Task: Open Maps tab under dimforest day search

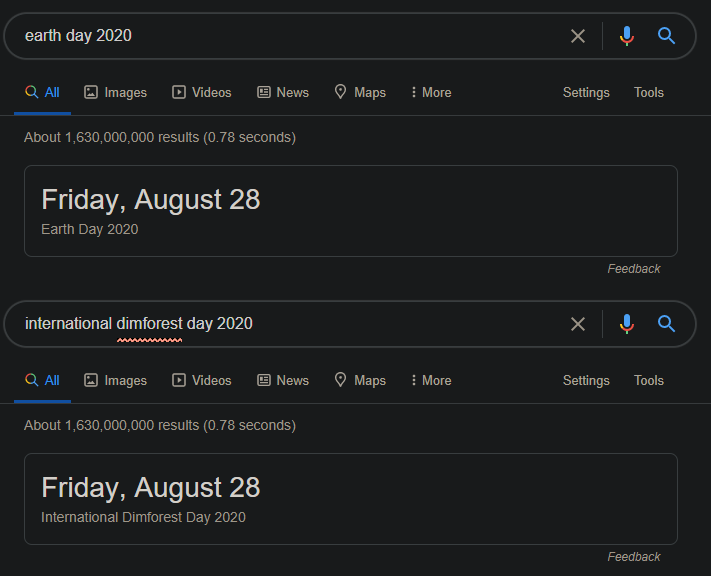Action: 360,381
